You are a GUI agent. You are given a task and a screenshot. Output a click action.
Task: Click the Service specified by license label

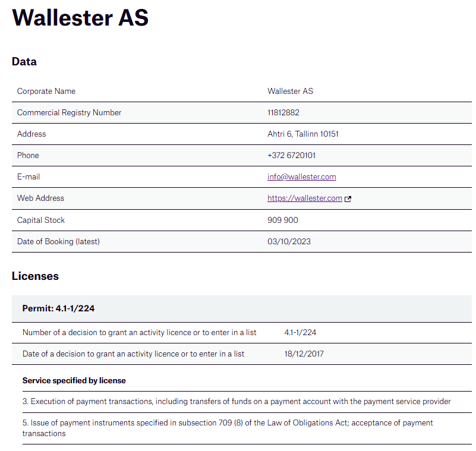(74, 380)
